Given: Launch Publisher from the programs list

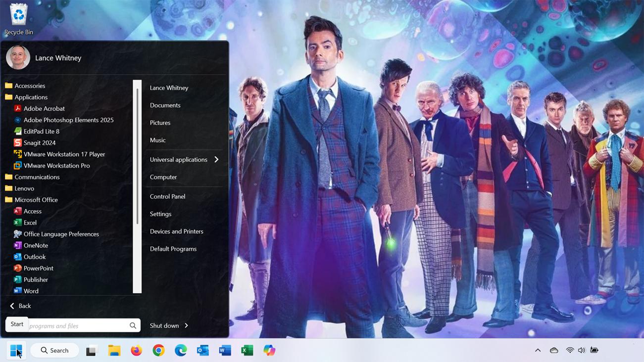Looking at the screenshot, I should click(x=31, y=279).
